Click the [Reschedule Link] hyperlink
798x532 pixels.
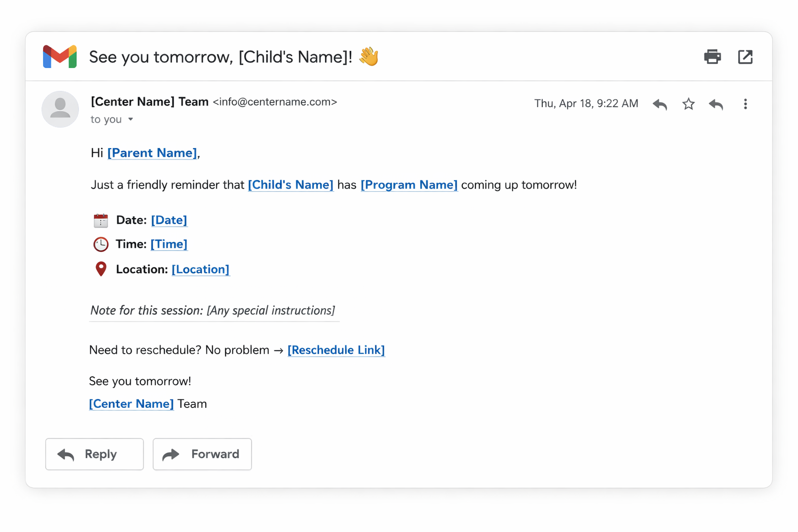coord(336,350)
